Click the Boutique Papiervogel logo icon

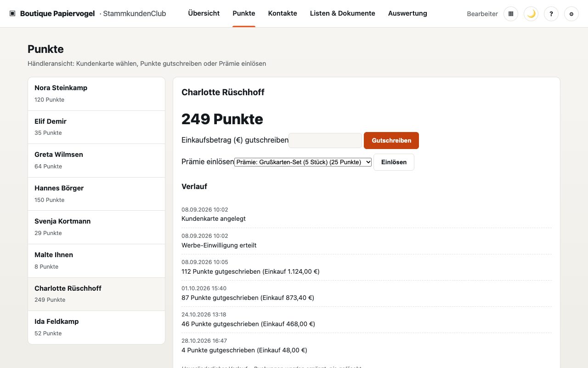click(12, 14)
